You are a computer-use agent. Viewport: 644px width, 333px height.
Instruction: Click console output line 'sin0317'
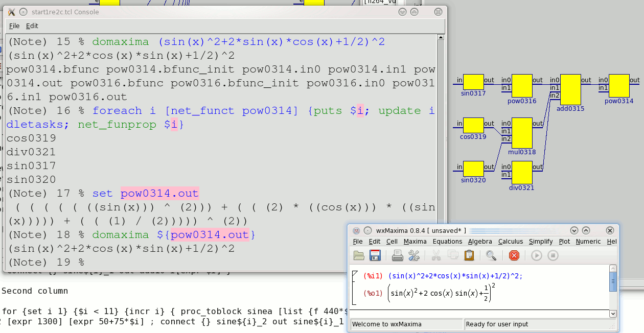[32, 165]
